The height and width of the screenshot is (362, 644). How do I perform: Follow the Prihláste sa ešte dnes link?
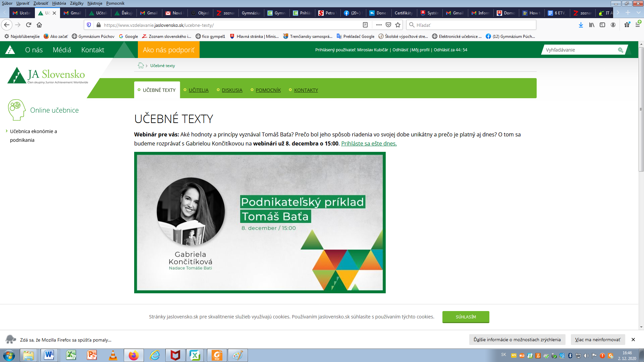click(x=369, y=143)
